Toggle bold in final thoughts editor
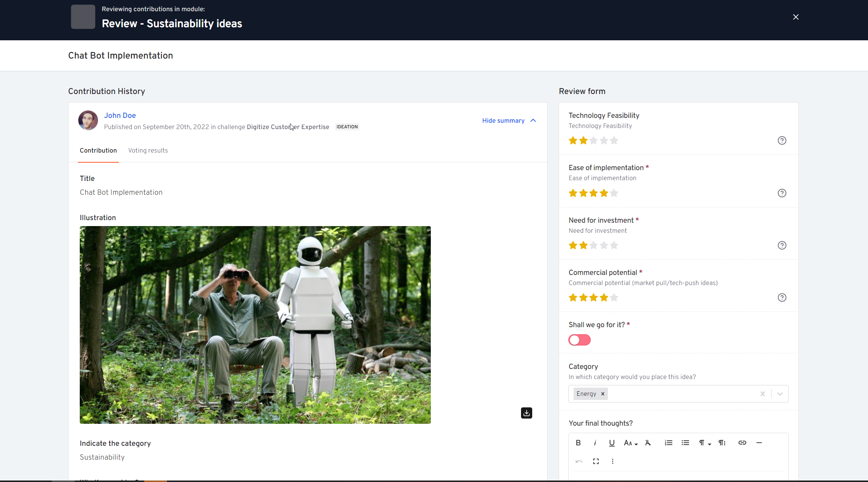This screenshot has width=868, height=482. point(578,443)
